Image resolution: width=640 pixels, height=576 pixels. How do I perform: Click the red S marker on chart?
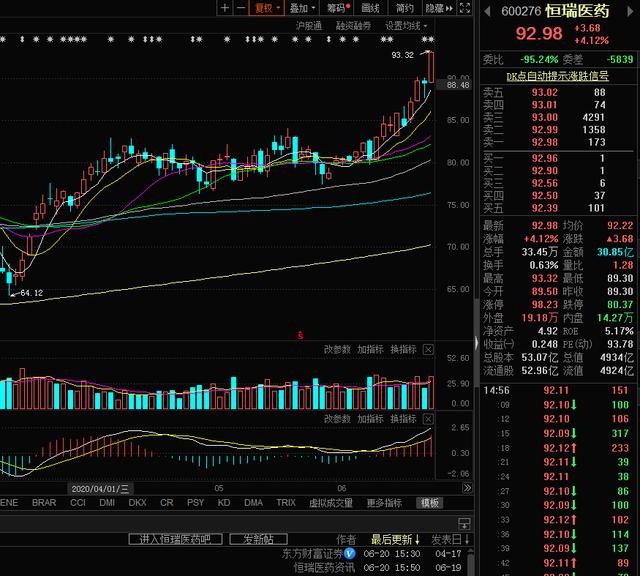tap(300, 336)
